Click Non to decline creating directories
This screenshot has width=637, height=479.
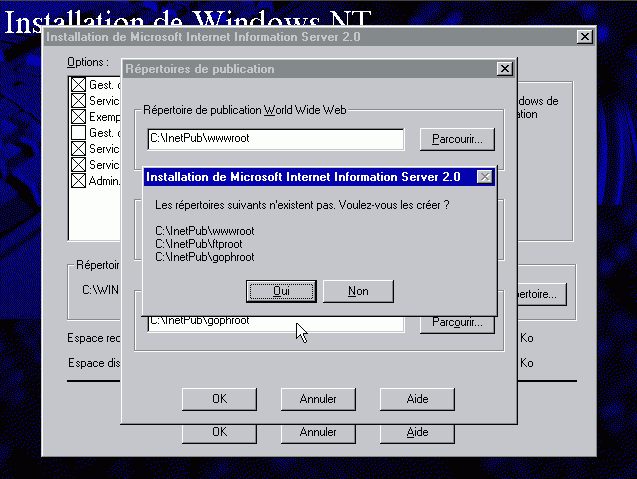pos(358,291)
